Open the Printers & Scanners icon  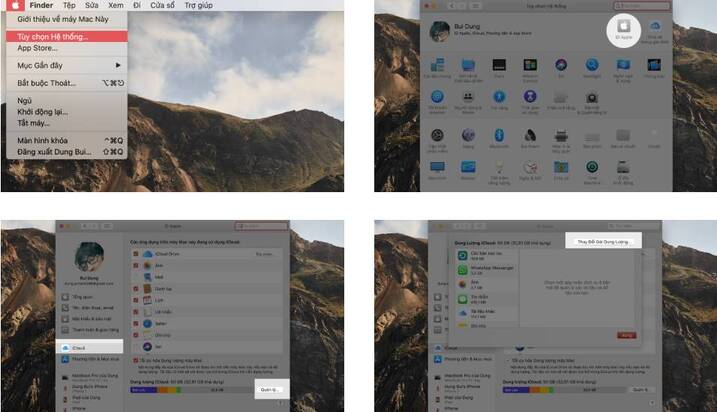pos(561,135)
